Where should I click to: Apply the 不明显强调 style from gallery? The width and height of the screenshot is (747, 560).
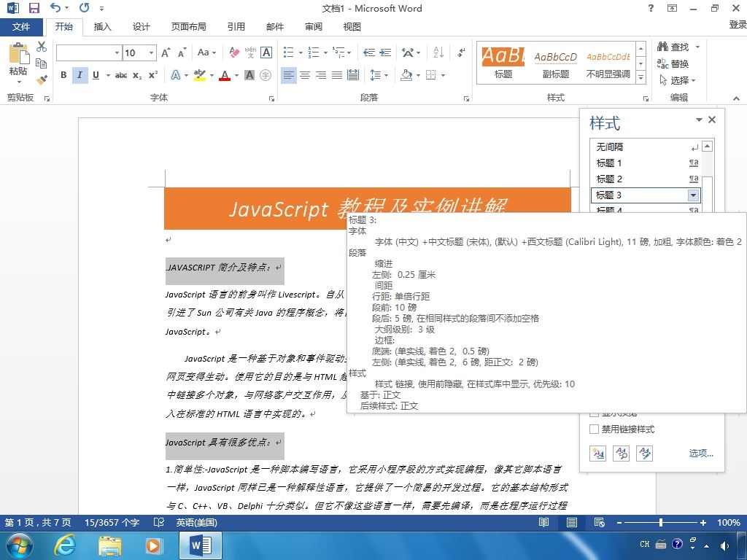[608, 64]
